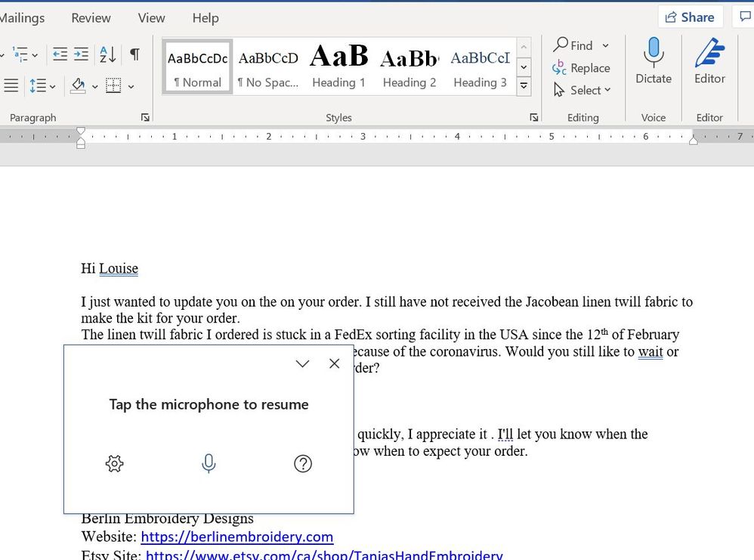Click Replace in the Editing group
Screen dimensions: 754x560
(582, 68)
